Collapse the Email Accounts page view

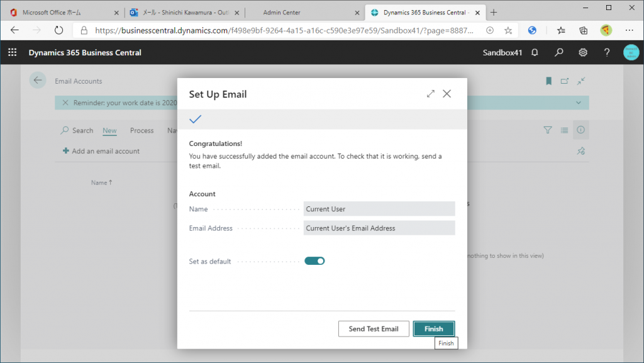[580, 81]
